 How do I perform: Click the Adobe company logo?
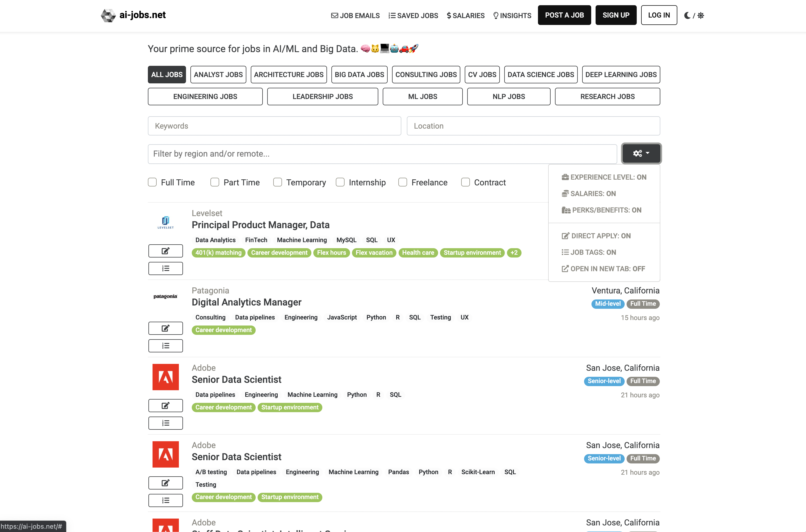pyautogui.click(x=165, y=377)
